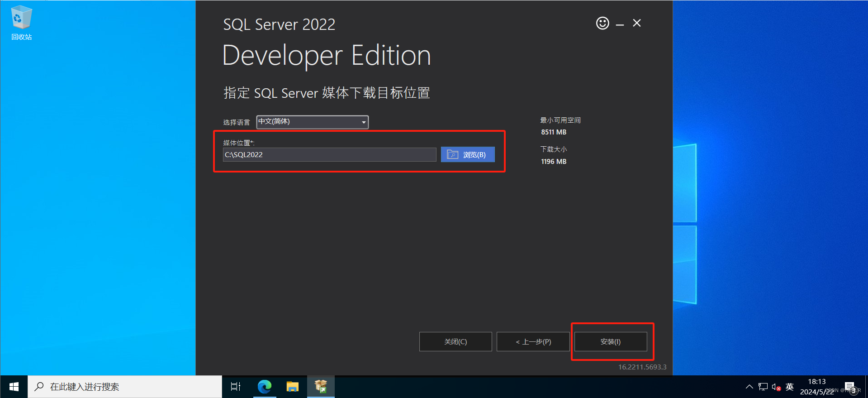Launch Microsoft Edge from taskbar
This screenshot has width=868, height=398.
pos(265,387)
